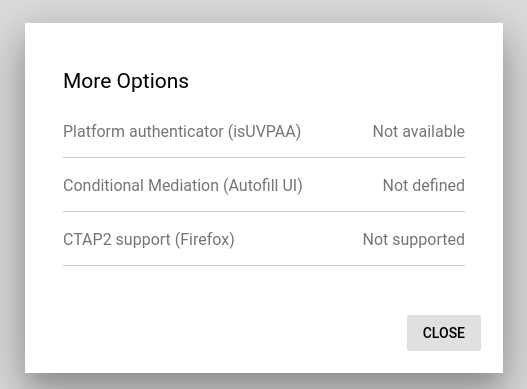Select the Platform authenticator (isUVPAA) label

[182, 131]
